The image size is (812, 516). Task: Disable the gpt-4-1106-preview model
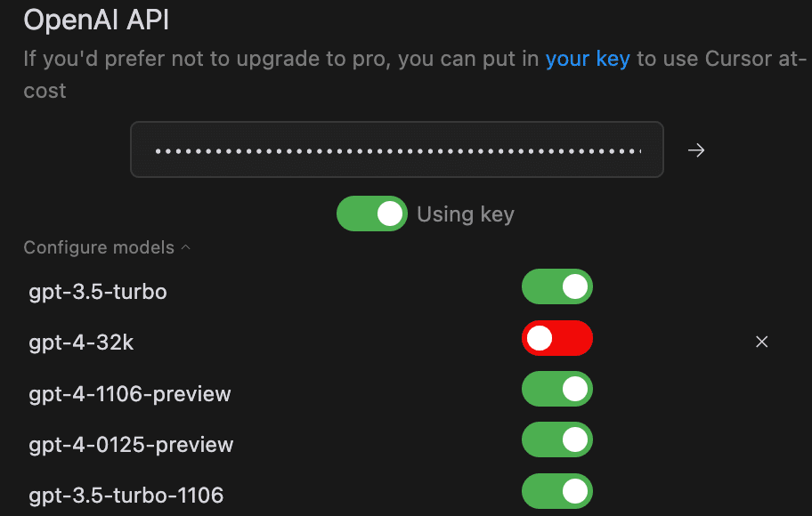coord(556,389)
